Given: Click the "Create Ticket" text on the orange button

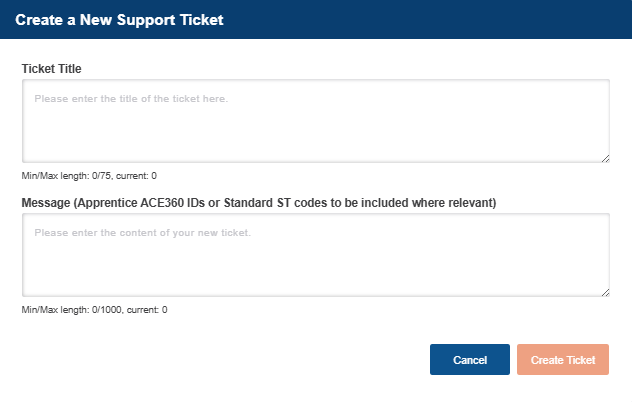Looking at the screenshot, I should (x=563, y=360).
